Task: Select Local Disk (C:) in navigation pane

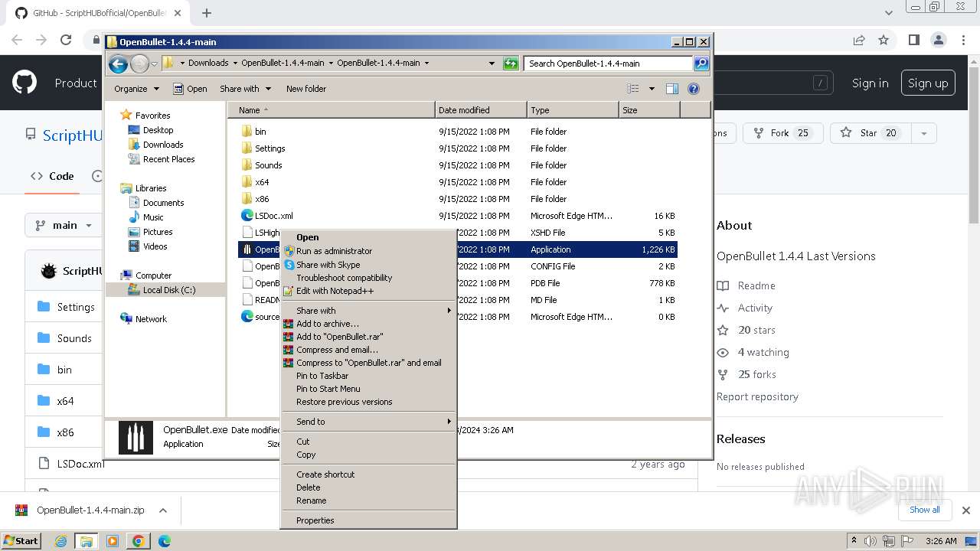Action: click(x=168, y=290)
